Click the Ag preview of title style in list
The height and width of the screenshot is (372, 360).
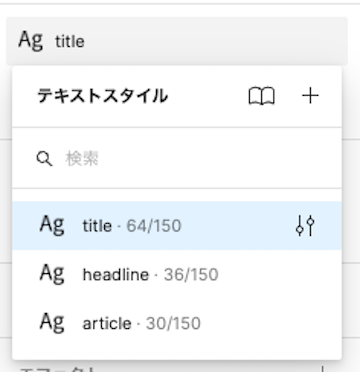[x=52, y=225]
